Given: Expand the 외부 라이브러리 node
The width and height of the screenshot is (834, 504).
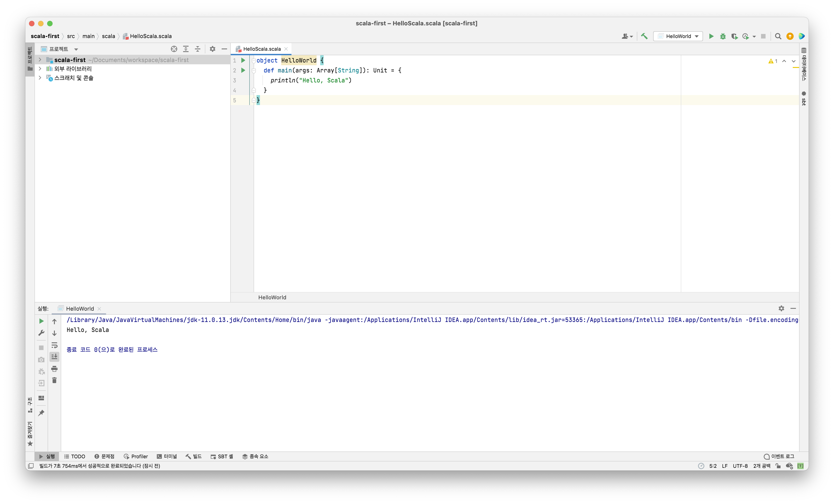Looking at the screenshot, I should [40, 69].
